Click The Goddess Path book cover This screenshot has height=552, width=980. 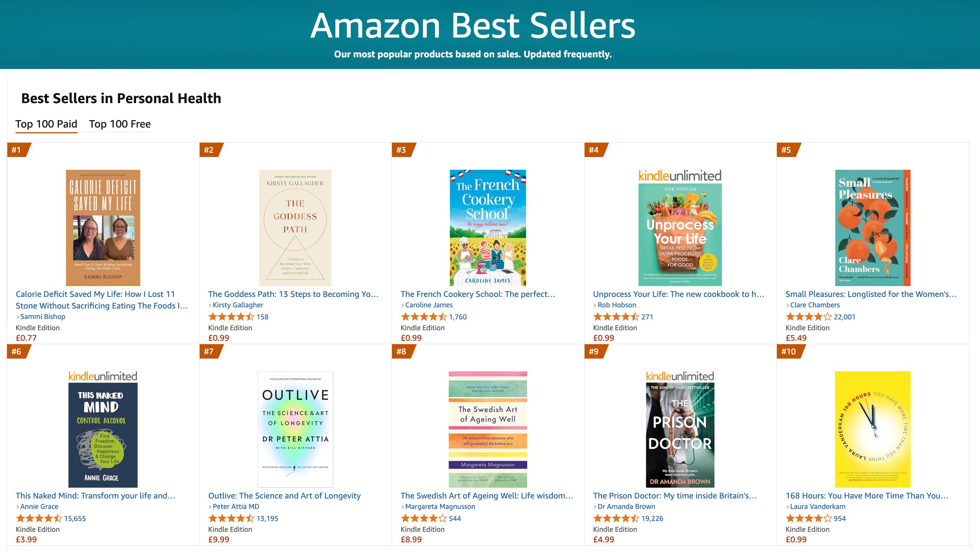pyautogui.click(x=295, y=228)
